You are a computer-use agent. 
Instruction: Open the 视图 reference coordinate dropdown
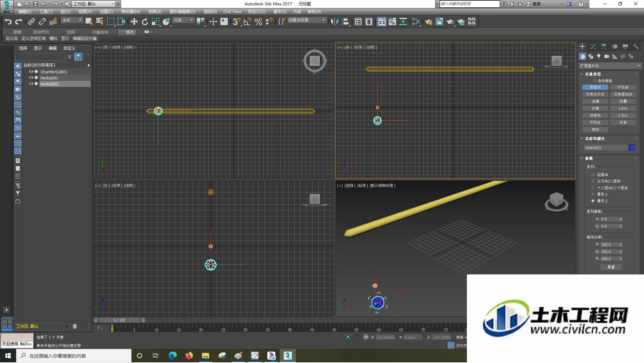183,20
